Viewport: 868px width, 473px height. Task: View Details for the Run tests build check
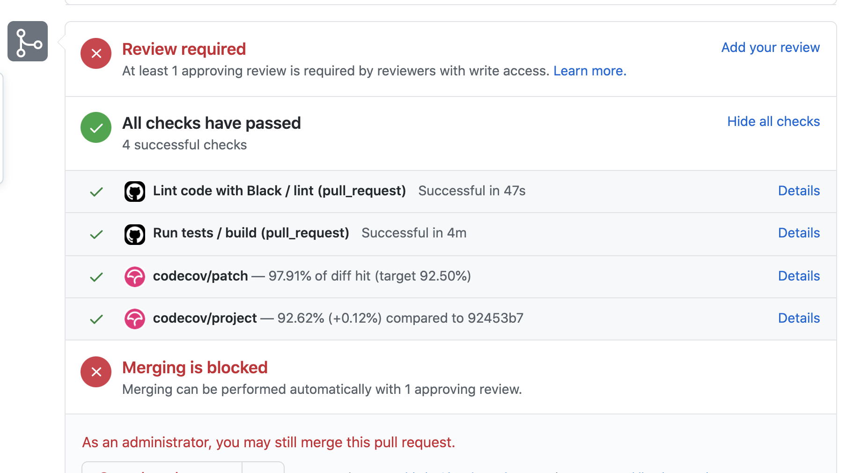[x=799, y=233]
